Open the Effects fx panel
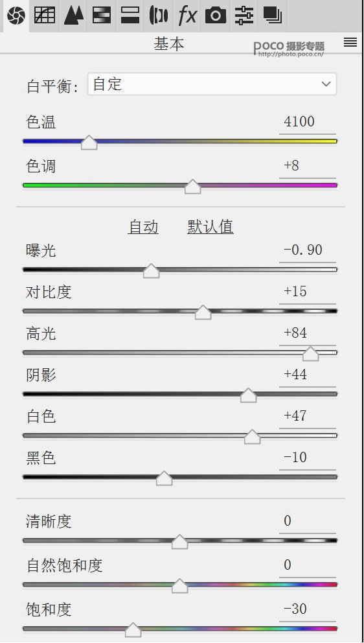The image size is (364, 643). coord(187,16)
